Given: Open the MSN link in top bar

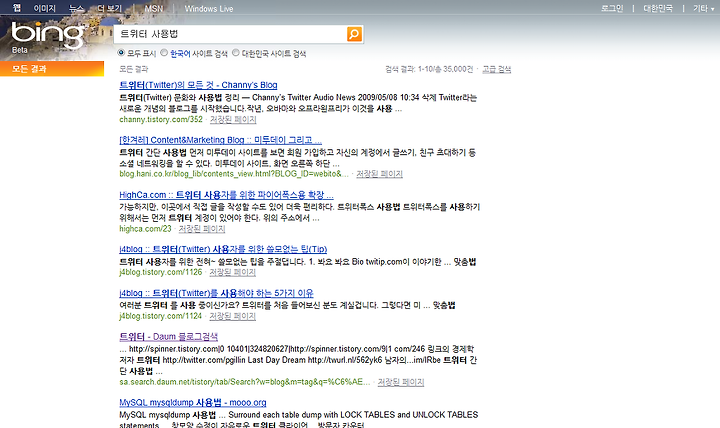Looking at the screenshot, I should click(154, 8).
